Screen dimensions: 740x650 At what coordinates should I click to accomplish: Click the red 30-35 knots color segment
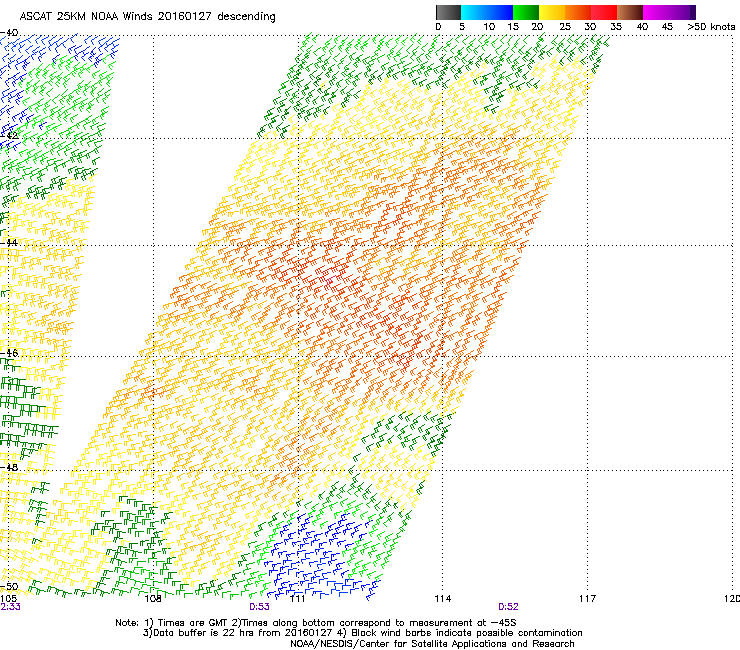point(604,12)
